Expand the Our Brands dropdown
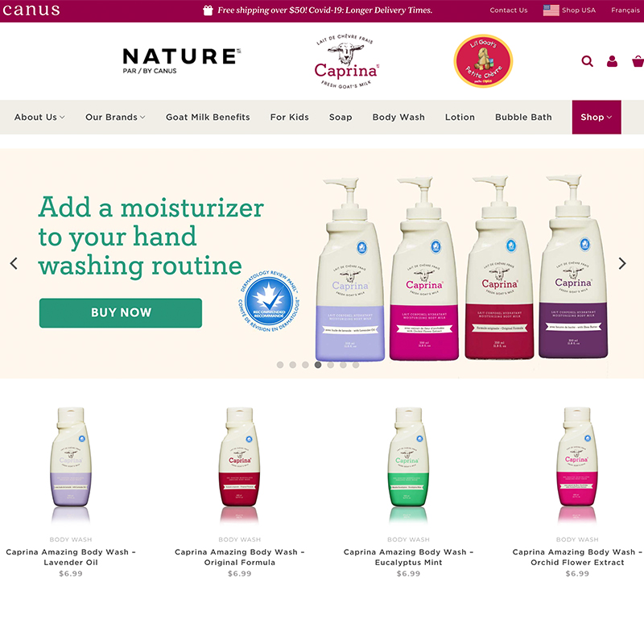The height and width of the screenshot is (644, 644). pyautogui.click(x=115, y=117)
